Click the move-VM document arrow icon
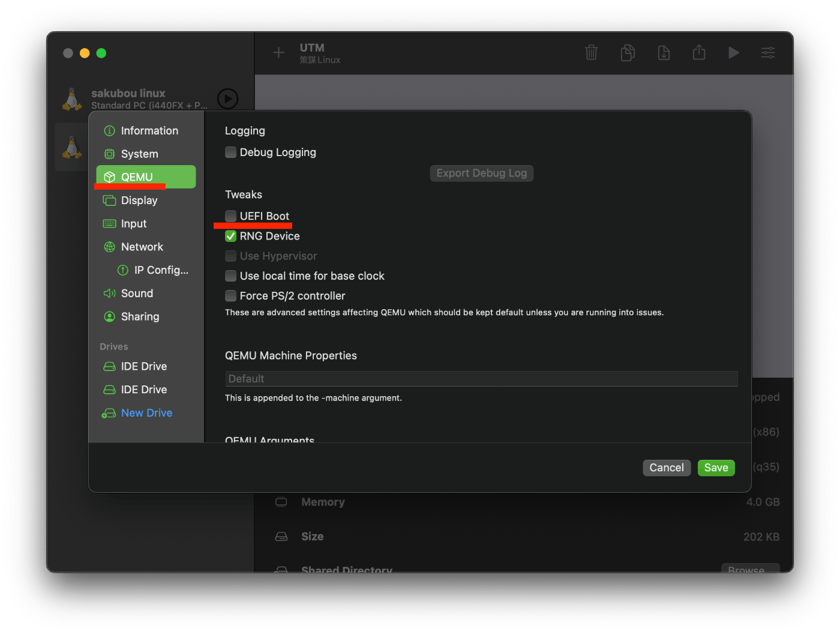This screenshot has width=840, height=634. click(664, 53)
